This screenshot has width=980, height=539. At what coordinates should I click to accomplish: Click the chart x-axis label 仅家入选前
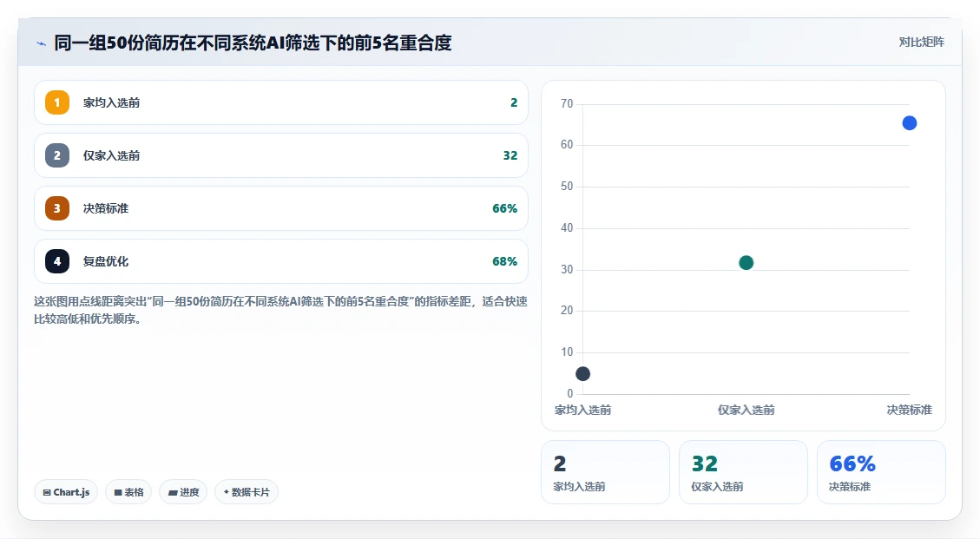pos(747,411)
